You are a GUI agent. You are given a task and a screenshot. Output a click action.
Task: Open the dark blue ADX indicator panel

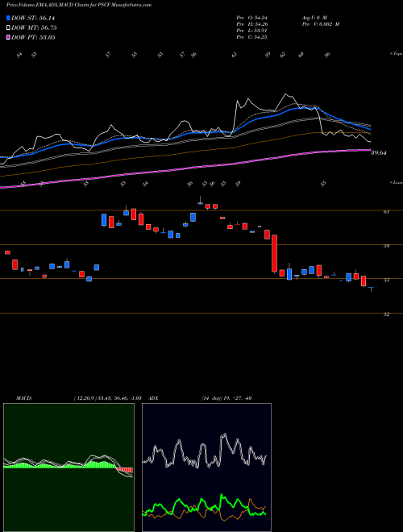(x=206, y=468)
